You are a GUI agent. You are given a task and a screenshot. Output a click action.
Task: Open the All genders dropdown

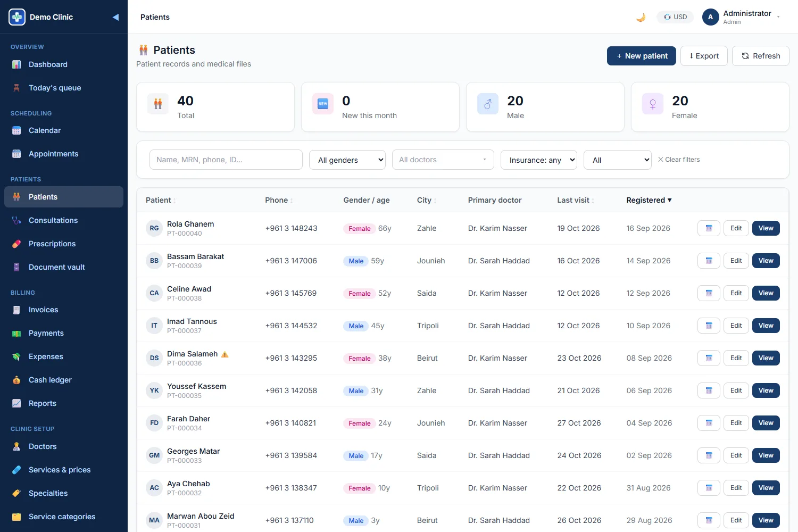coord(347,160)
